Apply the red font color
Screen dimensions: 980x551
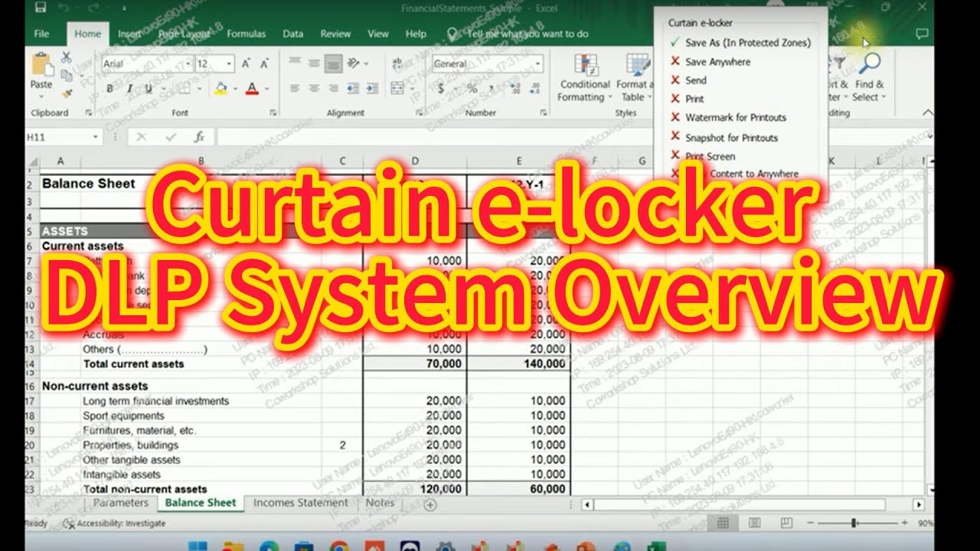[x=253, y=89]
